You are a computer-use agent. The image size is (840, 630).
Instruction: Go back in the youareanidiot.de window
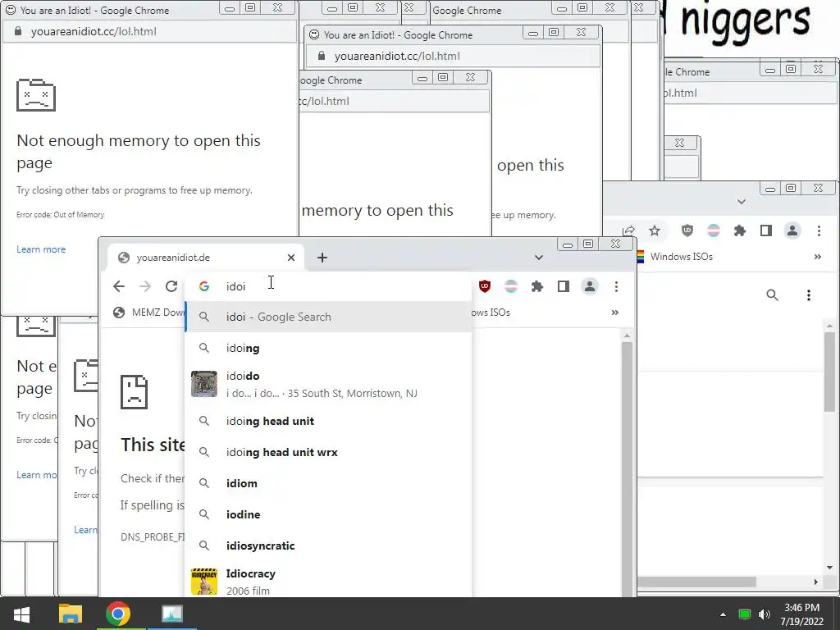pyautogui.click(x=119, y=286)
